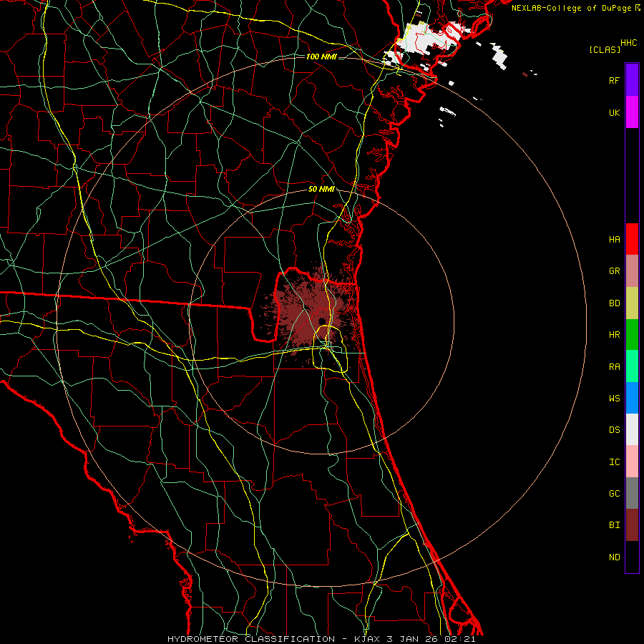Click the ND legend label
The height and width of the screenshot is (644, 644).
click(x=614, y=557)
